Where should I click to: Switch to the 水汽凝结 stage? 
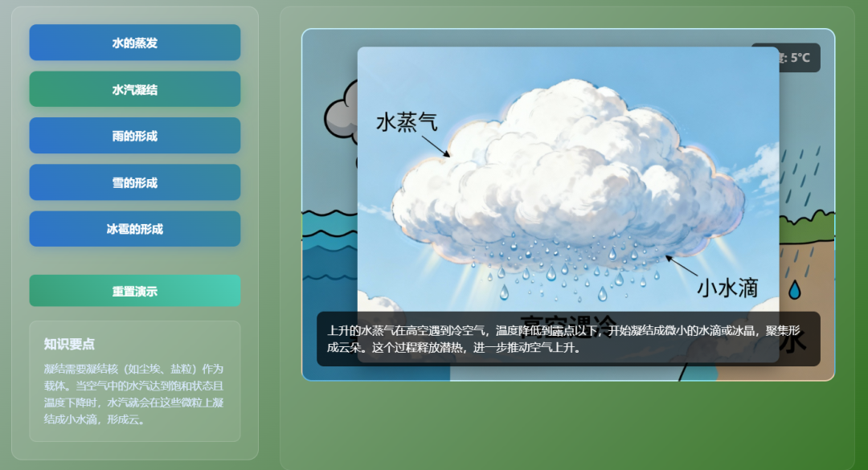click(x=134, y=89)
